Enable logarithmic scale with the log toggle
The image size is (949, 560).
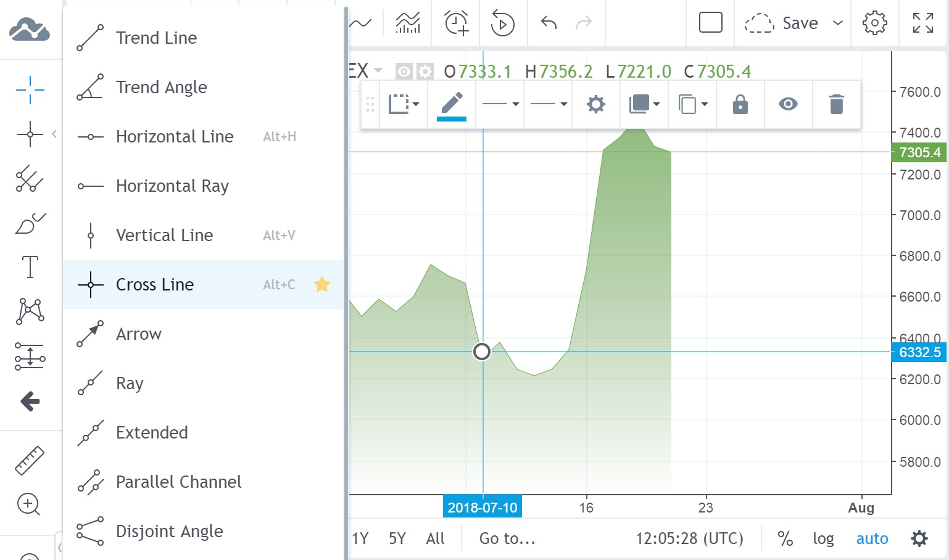[823, 538]
